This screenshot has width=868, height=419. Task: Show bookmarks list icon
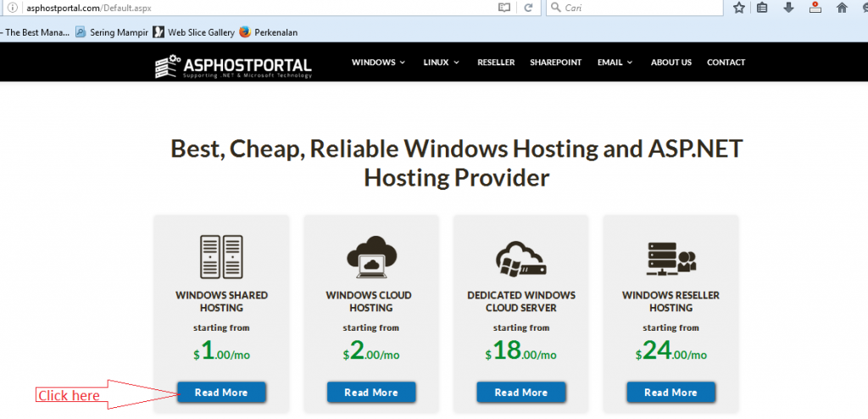point(762,8)
